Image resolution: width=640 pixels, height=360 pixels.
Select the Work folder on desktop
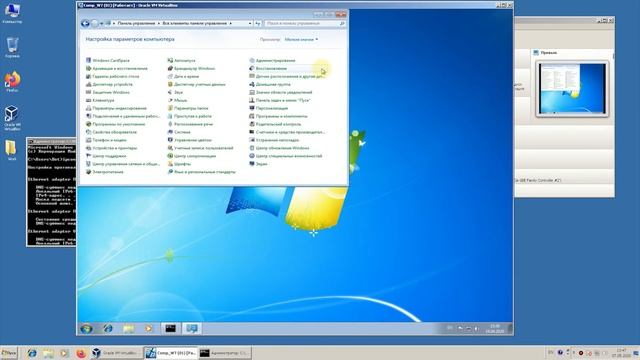click(11, 150)
